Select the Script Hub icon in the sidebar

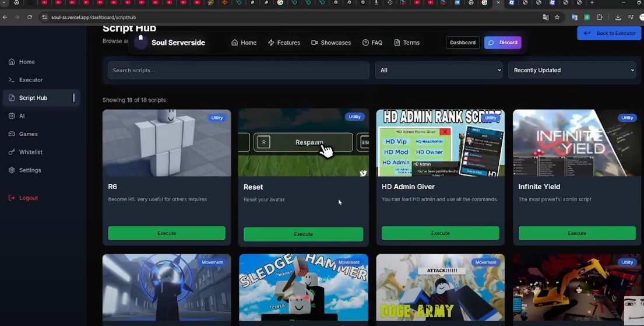pyautogui.click(x=12, y=98)
